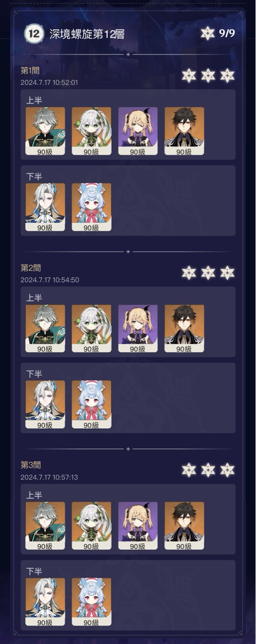The height and width of the screenshot is (644, 256).
Task: Click the 2024.7.17 10:57:13 timestamp
Action: [x=49, y=477]
